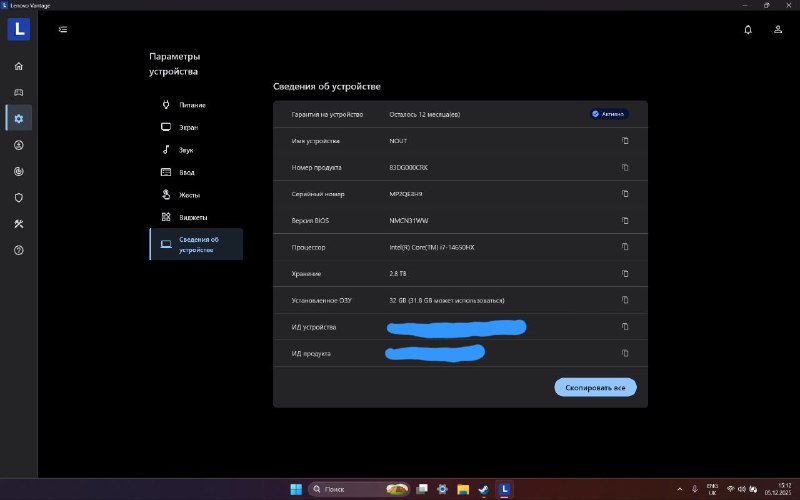The height and width of the screenshot is (500, 800).
Task: Collapse the navigation menu with the hamburger icon
Action: pos(63,30)
